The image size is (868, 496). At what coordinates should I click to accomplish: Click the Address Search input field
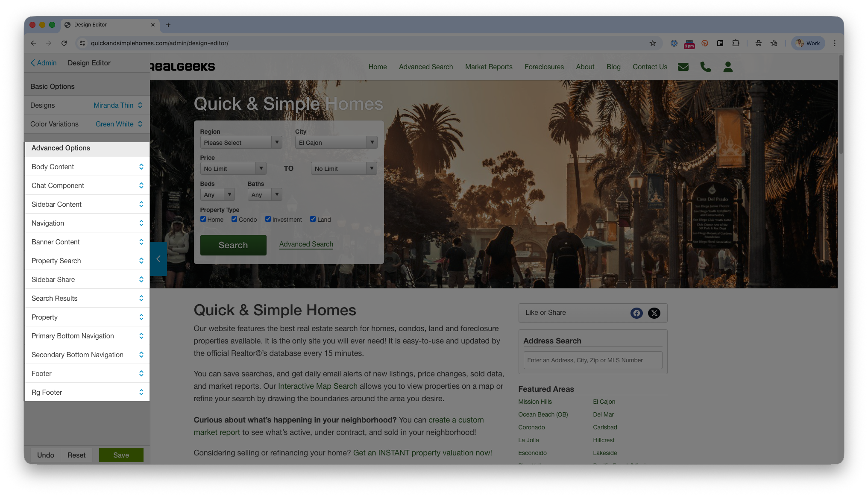[592, 360]
